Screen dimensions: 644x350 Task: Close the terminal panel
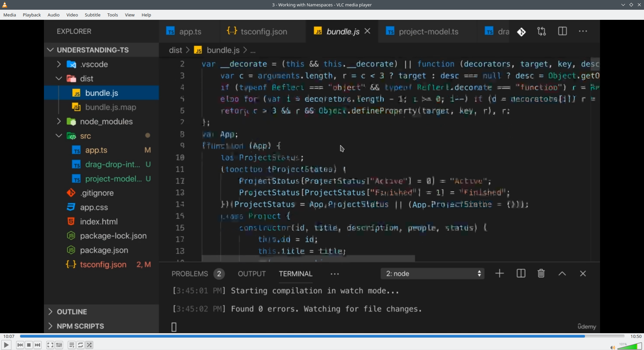(x=583, y=274)
